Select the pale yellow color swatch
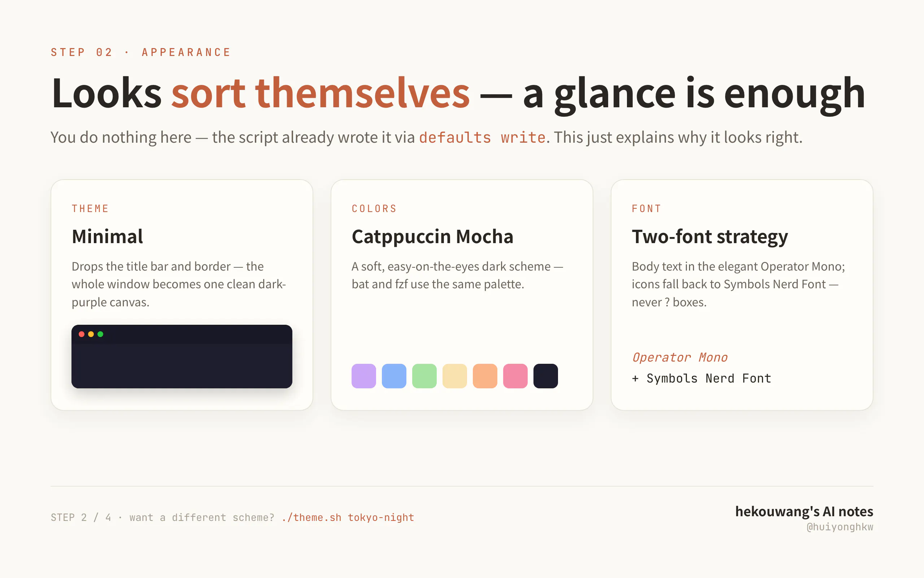 coord(455,376)
